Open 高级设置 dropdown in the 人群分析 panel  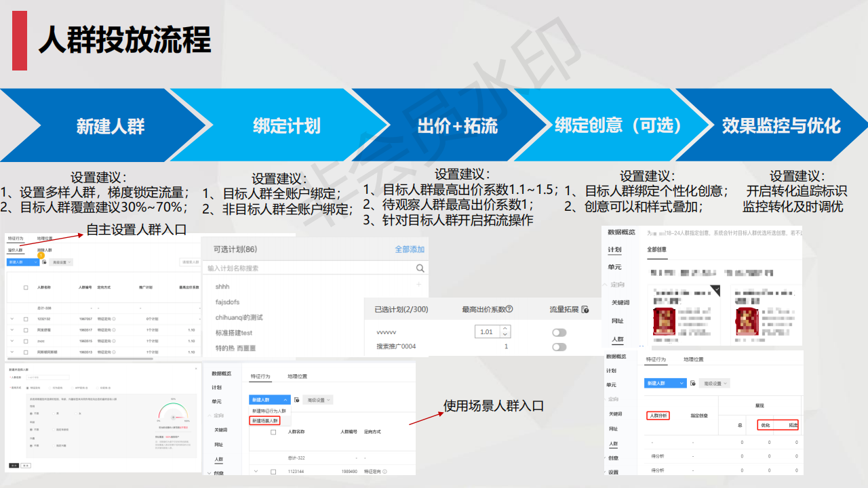coord(715,383)
